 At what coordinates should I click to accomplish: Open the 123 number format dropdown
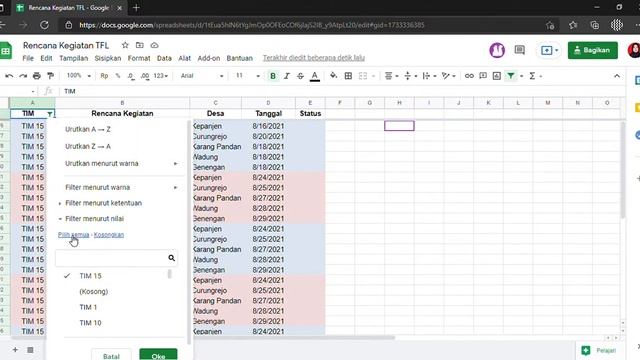161,76
